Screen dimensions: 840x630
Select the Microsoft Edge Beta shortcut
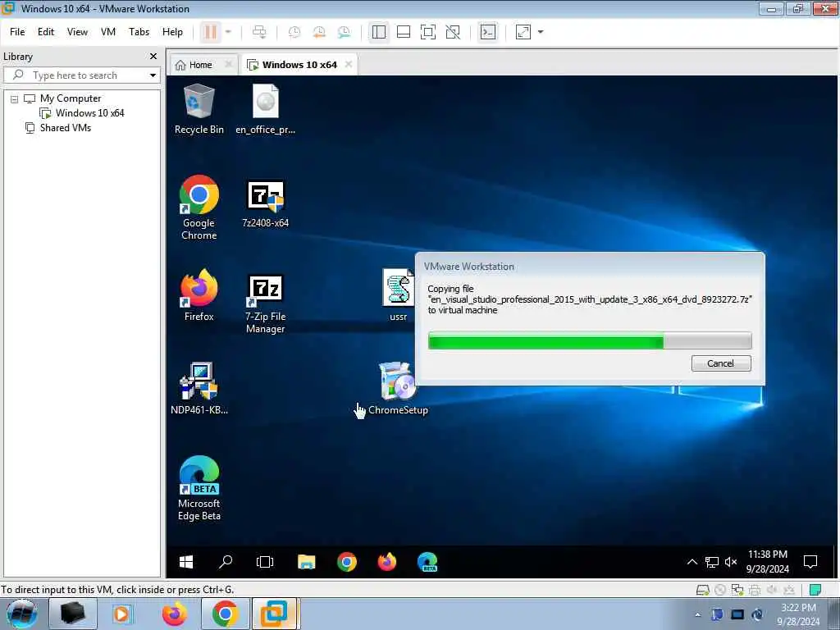point(199,489)
